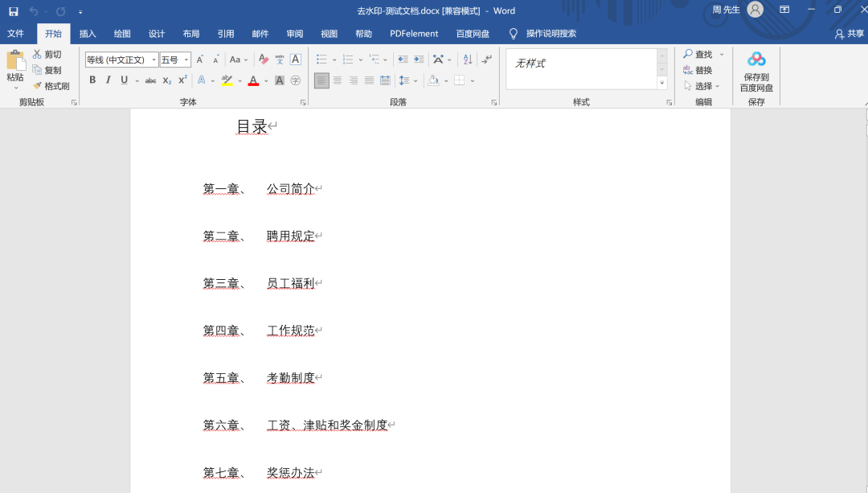The height and width of the screenshot is (493, 868).
Task: Click the Sort A-Z icon
Action: pos(468,60)
